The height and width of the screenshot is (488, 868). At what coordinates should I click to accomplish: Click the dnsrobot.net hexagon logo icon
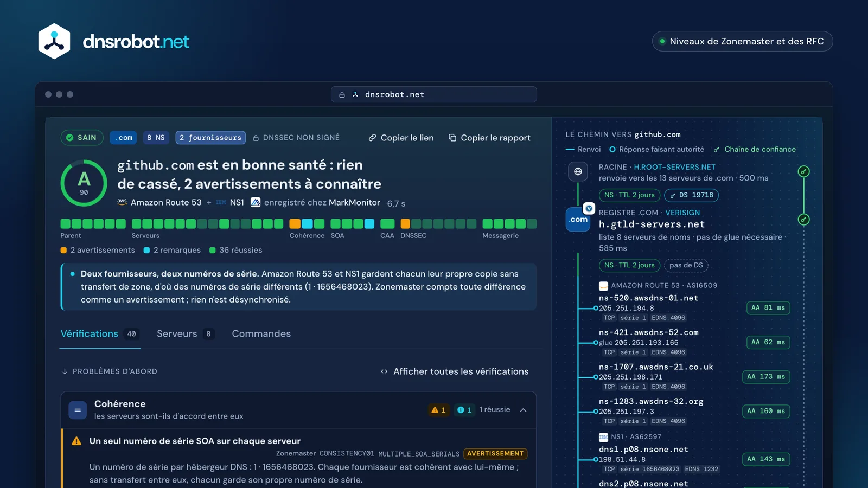[x=54, y=41]
